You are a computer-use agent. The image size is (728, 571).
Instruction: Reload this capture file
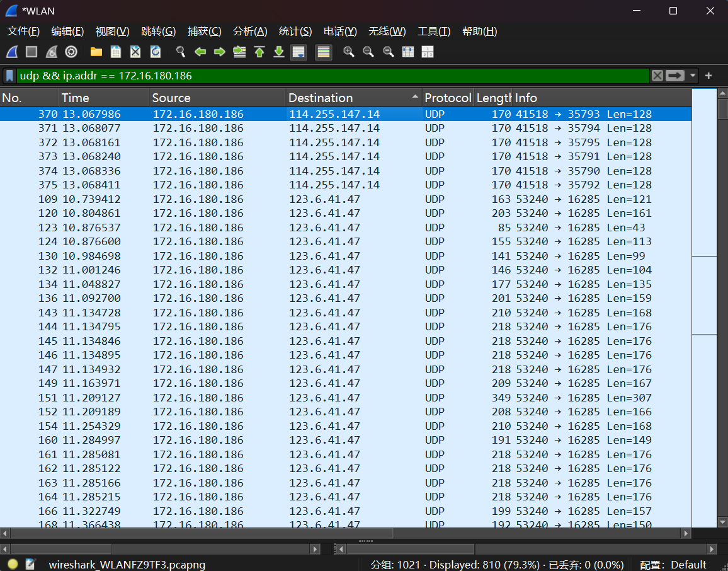(x=155, y=52)
